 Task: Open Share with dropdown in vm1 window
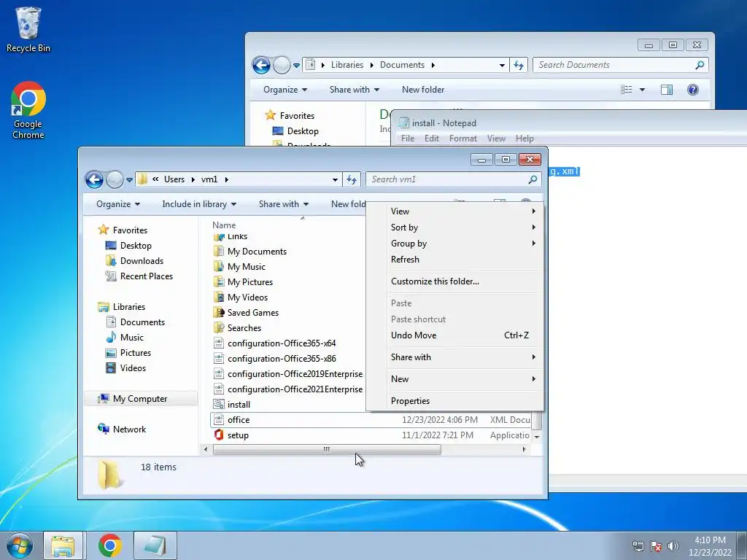pos(284,204)
